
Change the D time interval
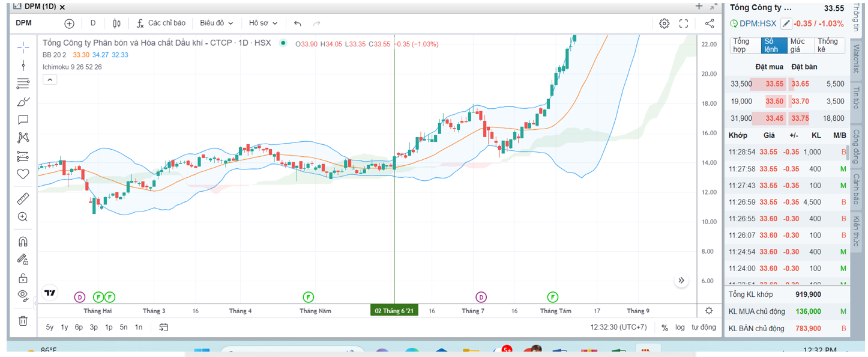click(93, 23)
